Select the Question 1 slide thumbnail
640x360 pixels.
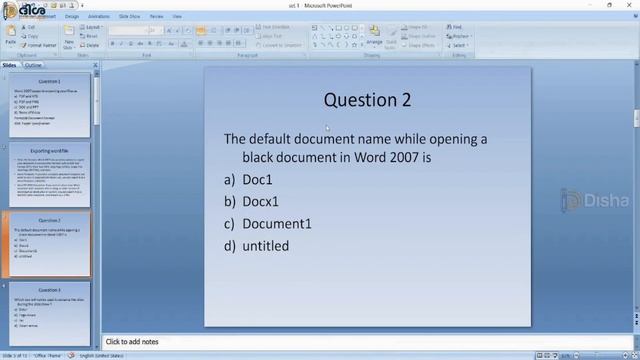tap(49, 105)
